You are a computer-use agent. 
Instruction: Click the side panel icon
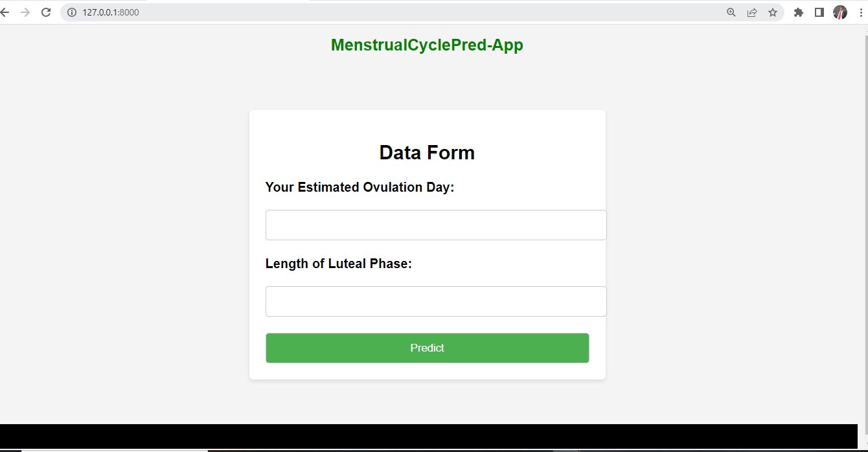pos(819,12)
